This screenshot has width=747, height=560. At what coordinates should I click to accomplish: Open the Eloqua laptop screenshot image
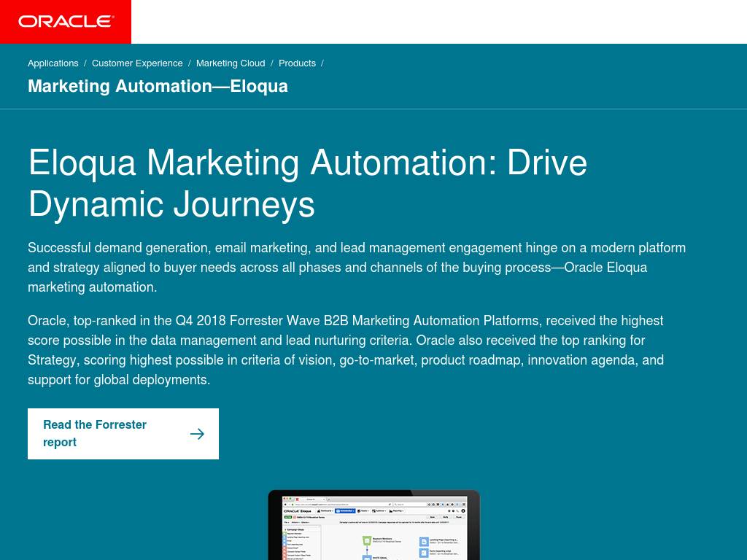point(374,525)
